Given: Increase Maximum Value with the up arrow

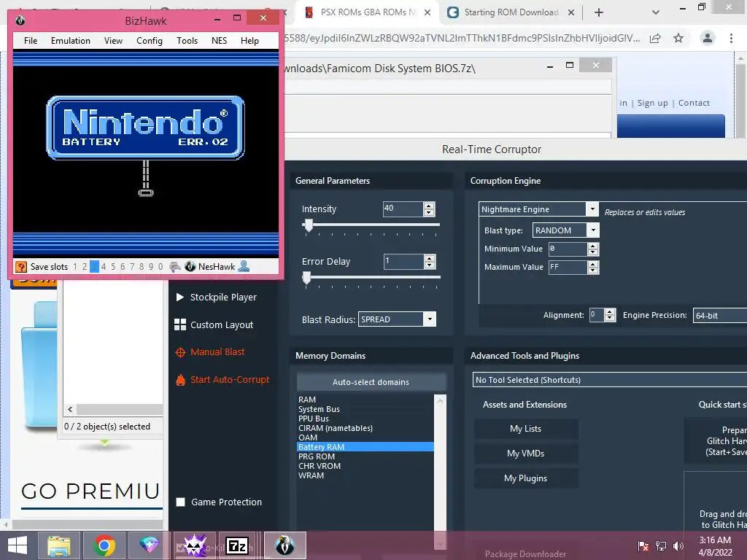Looking at the screenshot, I should pos(592,264).
